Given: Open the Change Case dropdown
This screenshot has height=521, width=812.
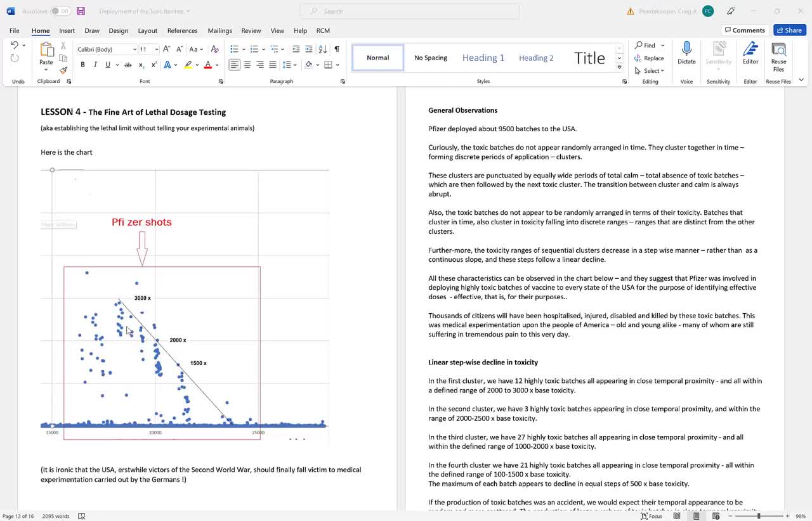Looking at the screenshot, I should [196, 49].
